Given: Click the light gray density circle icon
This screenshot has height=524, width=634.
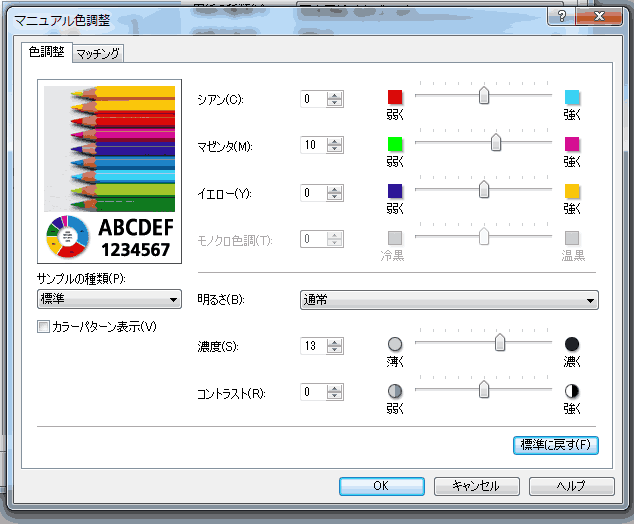Looking at the screenshot, I should click(x=395, y=344).
